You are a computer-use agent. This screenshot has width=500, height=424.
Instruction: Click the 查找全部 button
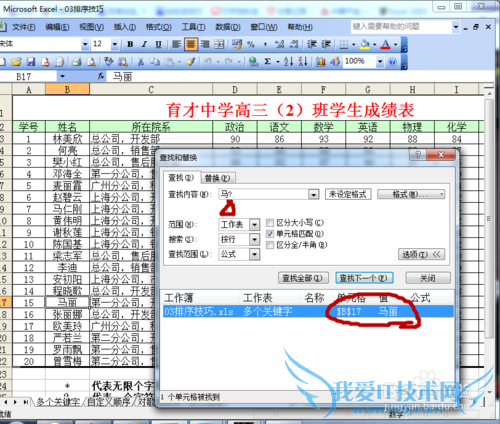click(303, 278)
